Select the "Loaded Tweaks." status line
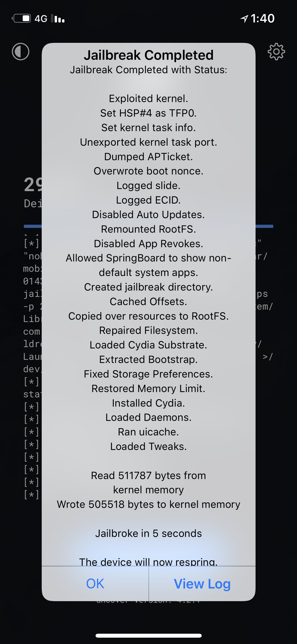Viewport: 297px width, 644px height. [149, 447]
